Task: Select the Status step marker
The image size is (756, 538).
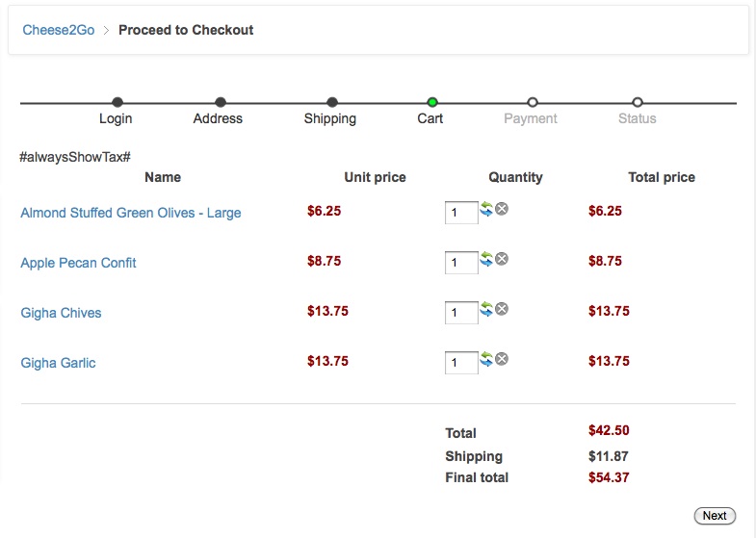Action: coord(638,102)
